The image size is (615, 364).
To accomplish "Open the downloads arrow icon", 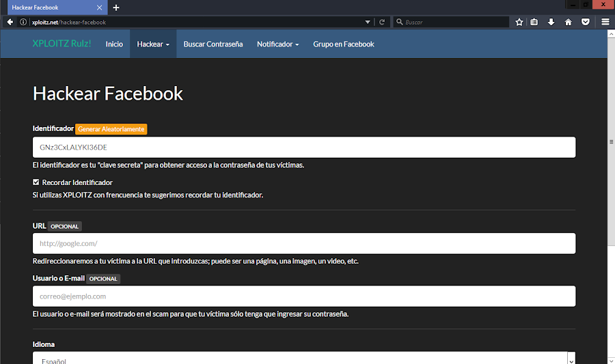I will point(551,22).
